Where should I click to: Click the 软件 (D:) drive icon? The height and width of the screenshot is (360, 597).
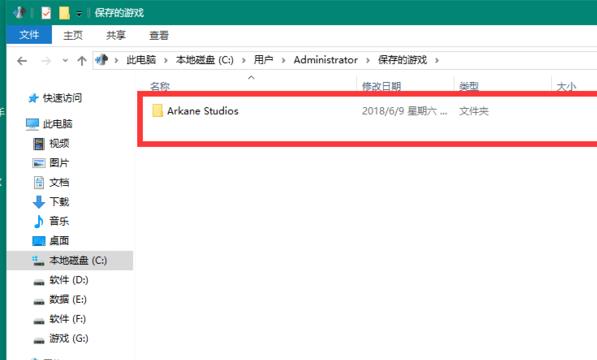[39, 282]
